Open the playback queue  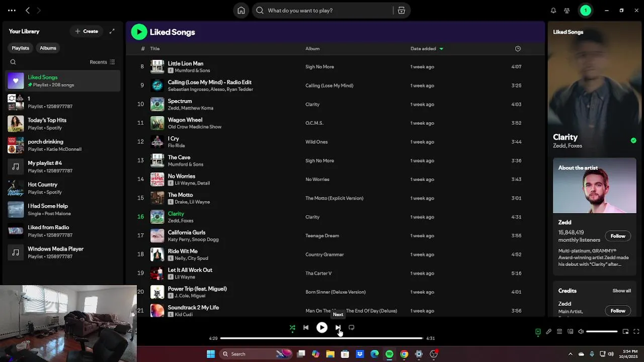[x=559, y=332]
